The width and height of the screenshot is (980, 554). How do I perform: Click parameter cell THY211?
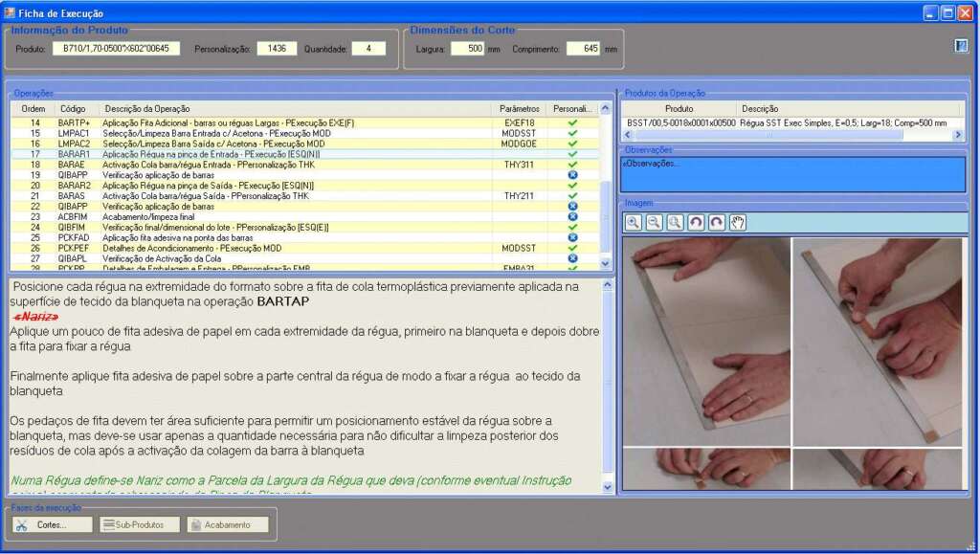click(520, 196)
